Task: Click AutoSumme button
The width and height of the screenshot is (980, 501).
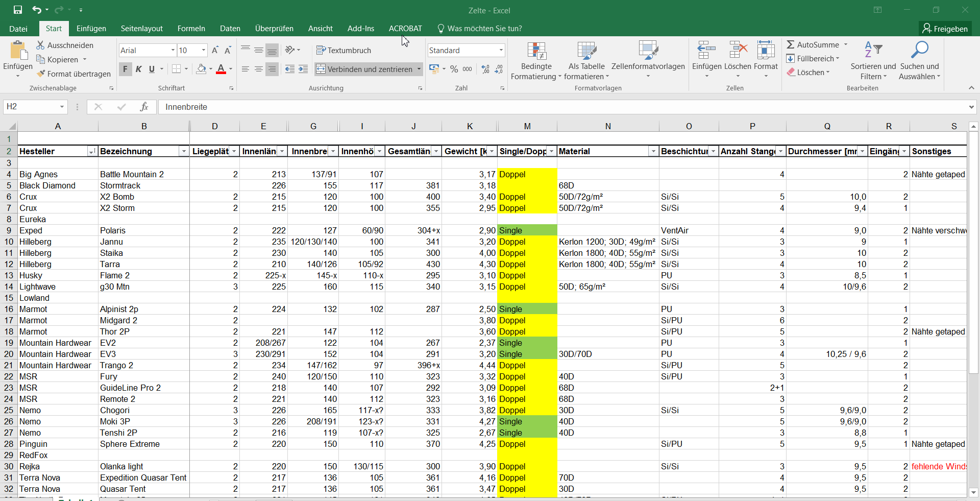Action: pos(813,45)
